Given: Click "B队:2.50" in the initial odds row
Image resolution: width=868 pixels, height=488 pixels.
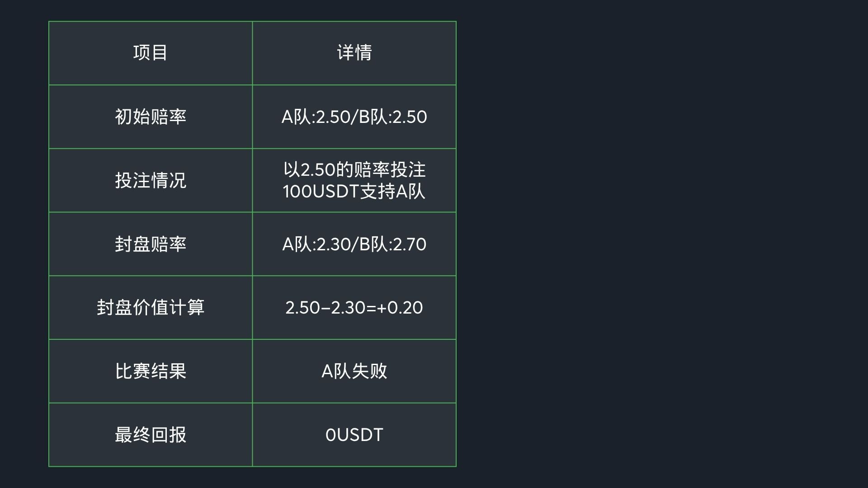Looking at the screenshot, I should coord(393,117).
